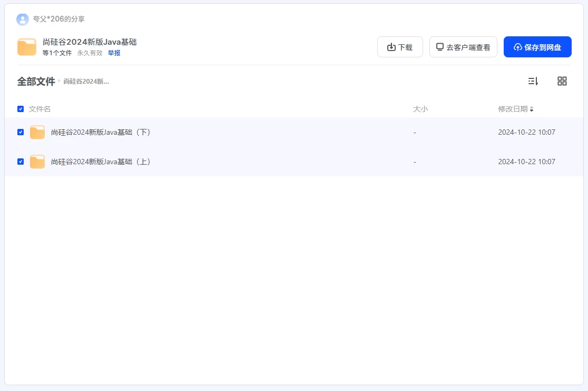Switch to grid view layout icon

pos(562,81)
